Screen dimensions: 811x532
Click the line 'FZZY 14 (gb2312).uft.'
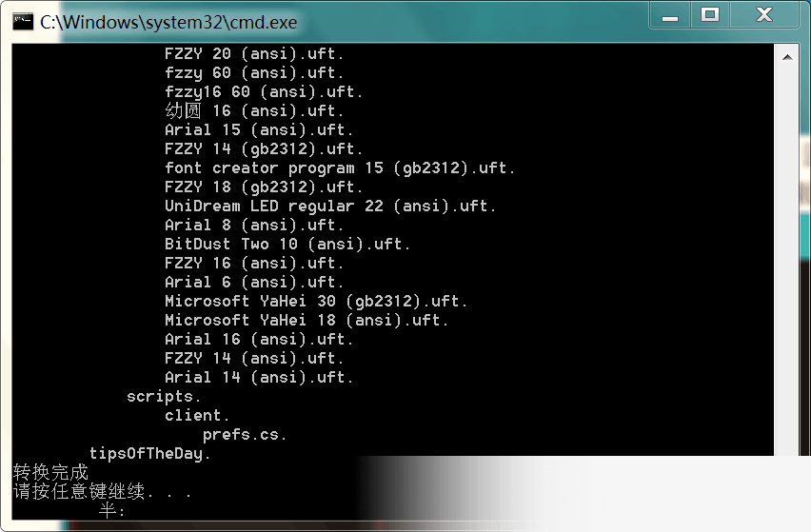tap(264, 148)
